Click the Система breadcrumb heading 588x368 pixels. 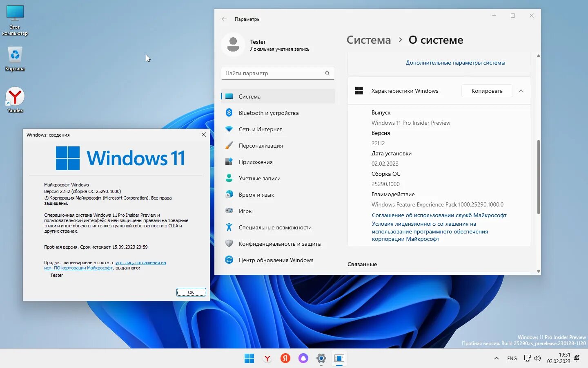point(369,40)
